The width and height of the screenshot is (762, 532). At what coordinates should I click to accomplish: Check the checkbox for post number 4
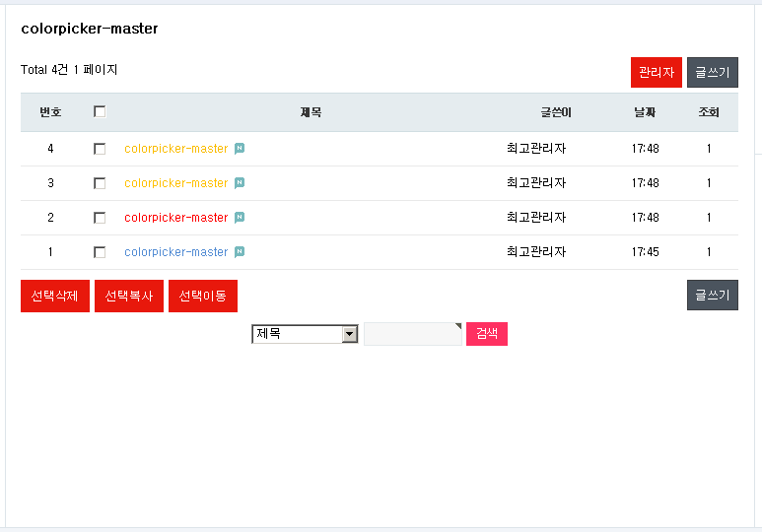click(x=100, y=149)
